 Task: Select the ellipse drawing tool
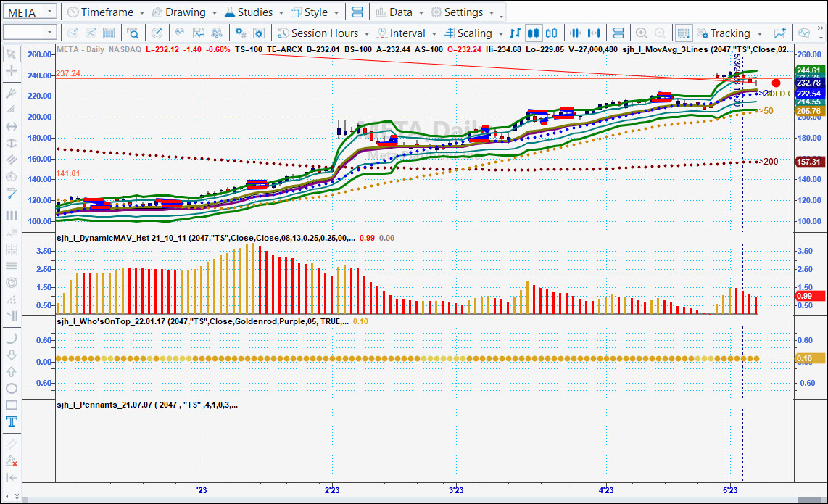11,388
